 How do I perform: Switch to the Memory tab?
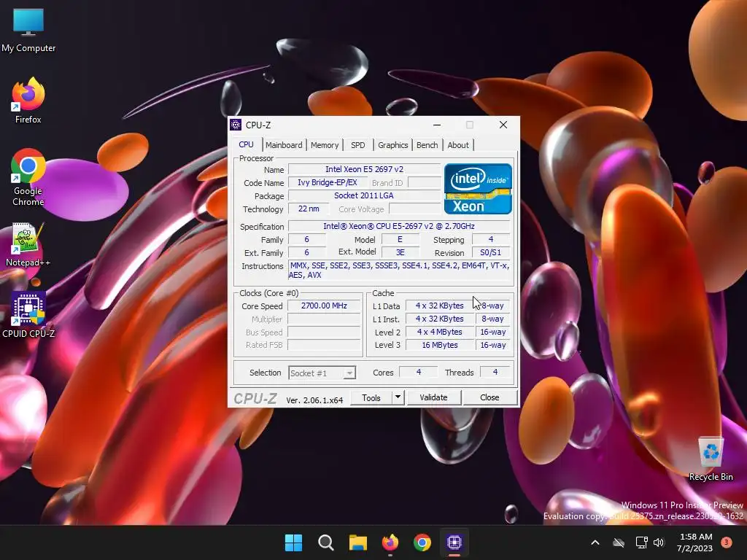click(x=325, y=145)
